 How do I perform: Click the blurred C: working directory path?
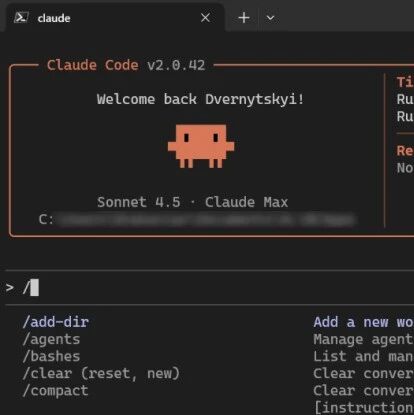tap(197, 220)
